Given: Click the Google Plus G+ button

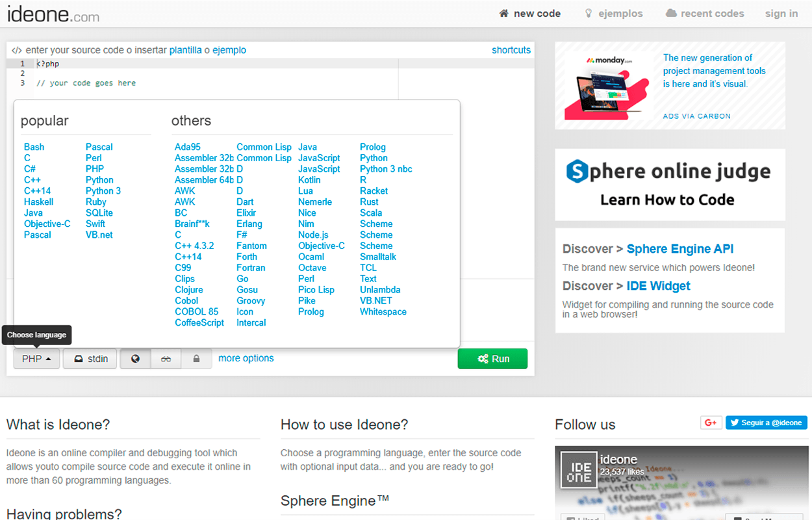Looking at the screenshot, I should 711,422.
